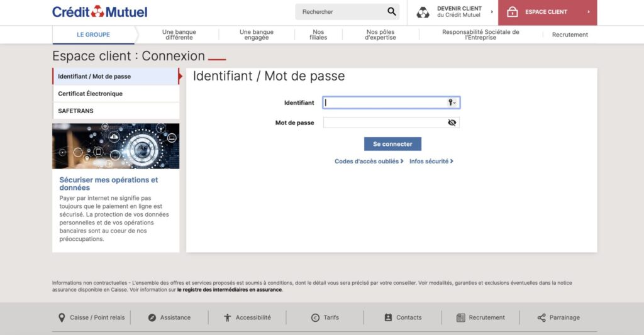
Task: Toggle password visibility eye icon
Action: click(x=452, y=123)
